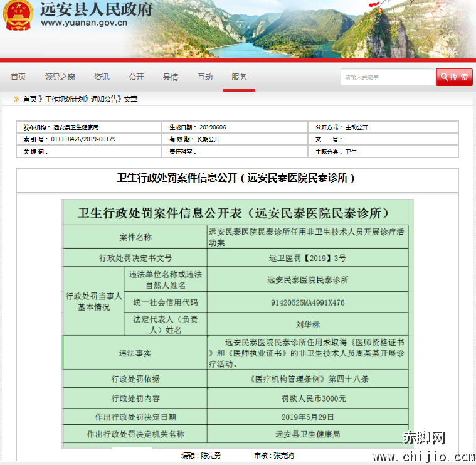Open the 领导之窗 navigation tab
The width and height of the screenshot is (476, 465).
[60, 77]
